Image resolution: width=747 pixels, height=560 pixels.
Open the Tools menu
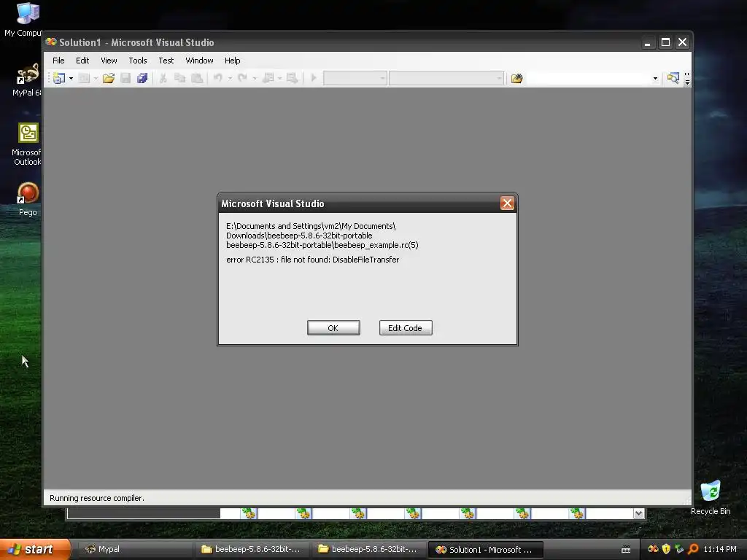[x=138, y=61]
